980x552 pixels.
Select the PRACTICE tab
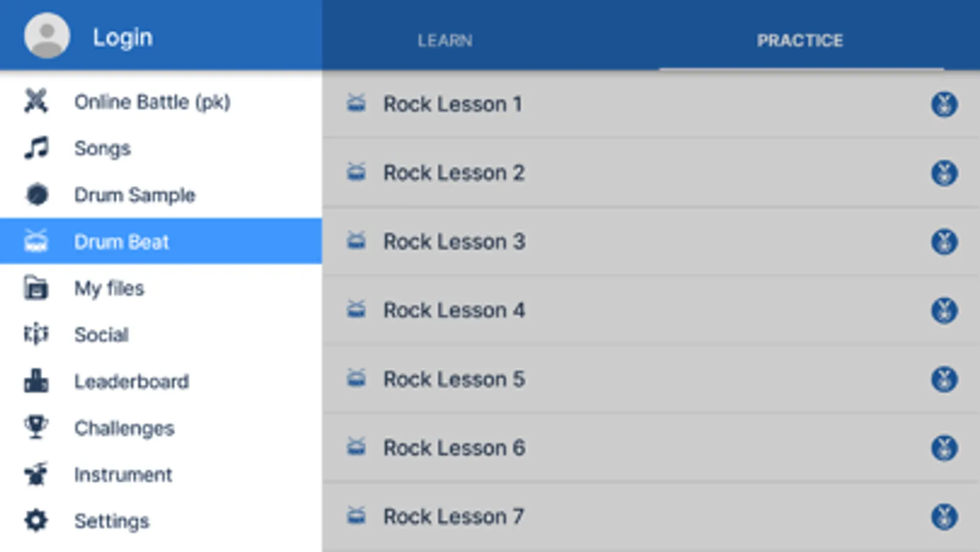pos(799,40)
